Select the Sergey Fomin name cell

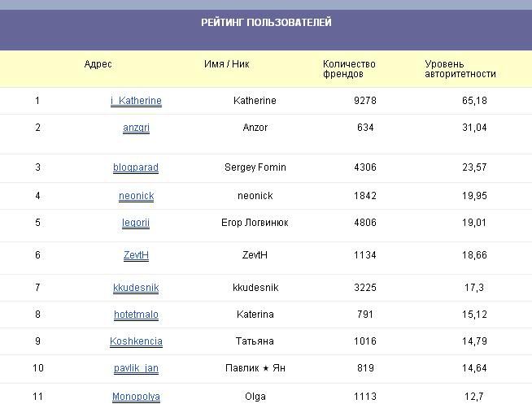255,167
